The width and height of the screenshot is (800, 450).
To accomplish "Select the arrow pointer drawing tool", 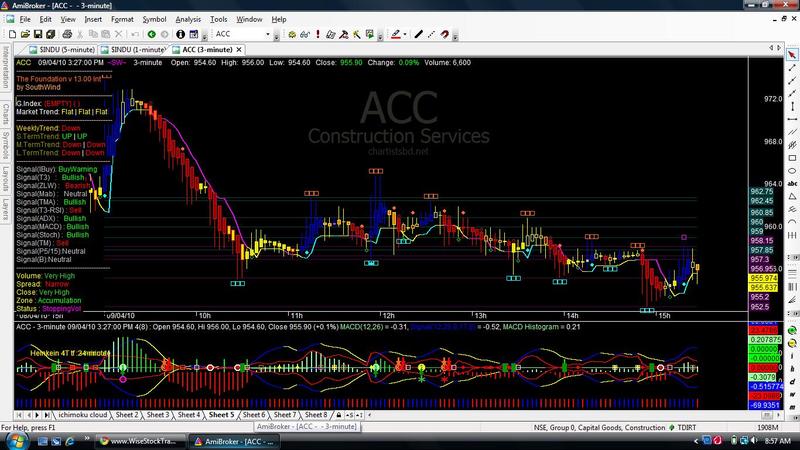I will tap(792, 55).
